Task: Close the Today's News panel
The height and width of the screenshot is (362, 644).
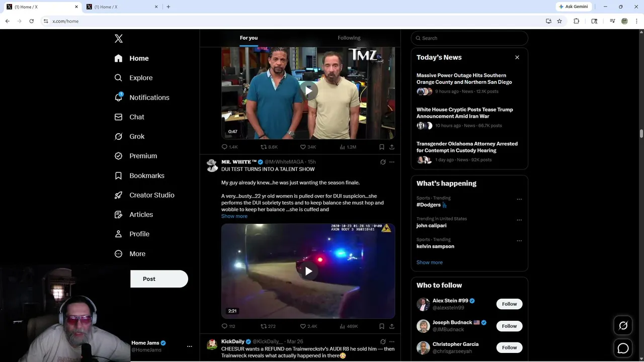Action: pyautogui.click(x=517, y=57)
